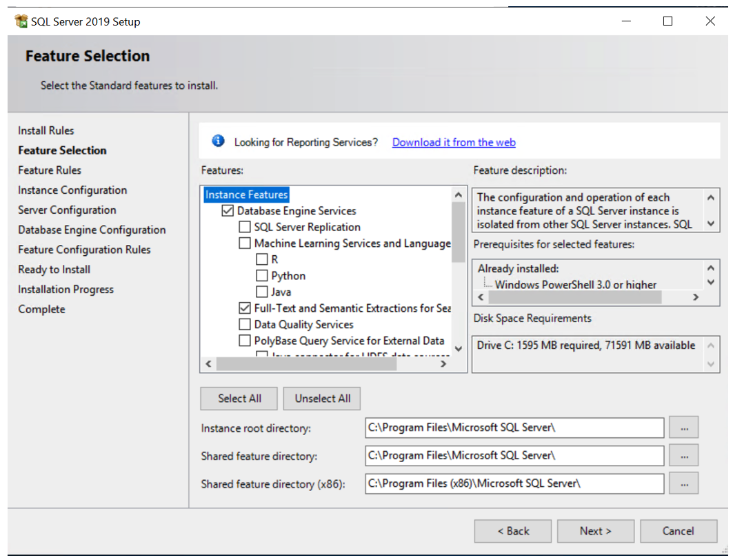Click the Complete step in sidebar
The height and width of the screenshot is (560, 733).
[41, 309]
